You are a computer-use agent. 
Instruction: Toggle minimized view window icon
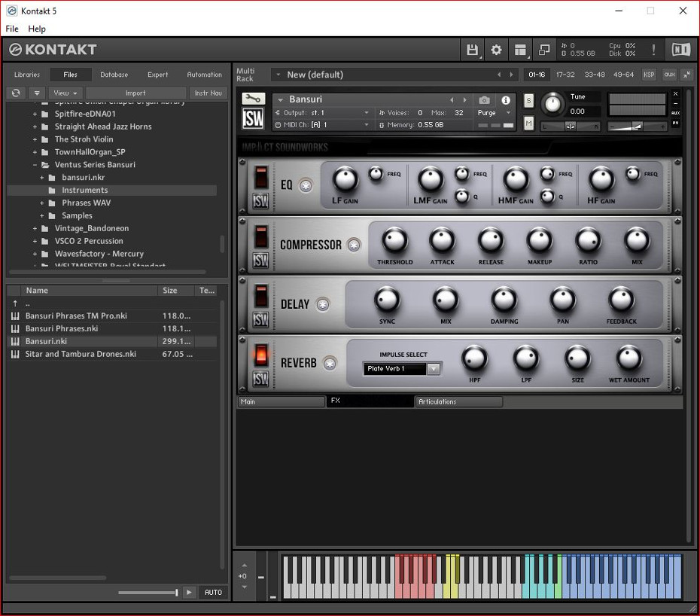(544, 50)
